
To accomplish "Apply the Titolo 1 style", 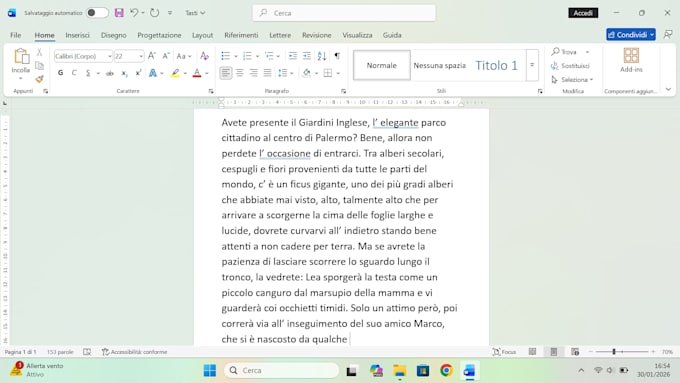I will pyautogui.click(x=497, y=65).
